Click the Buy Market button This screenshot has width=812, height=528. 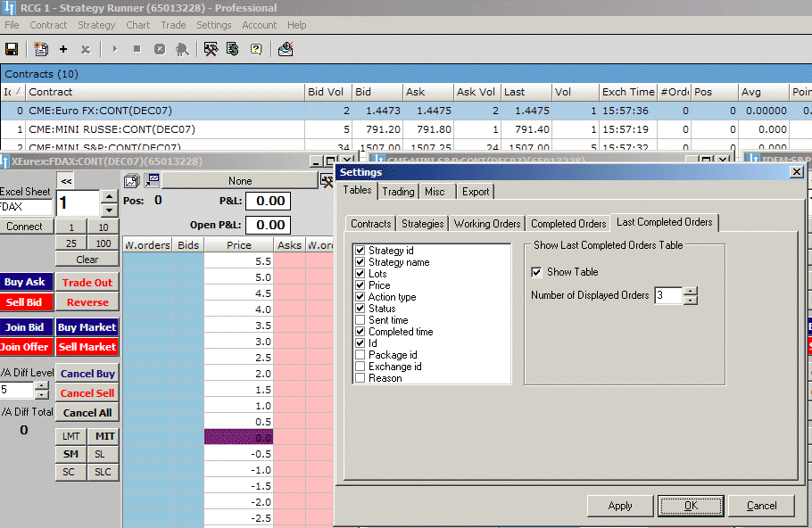87,327
